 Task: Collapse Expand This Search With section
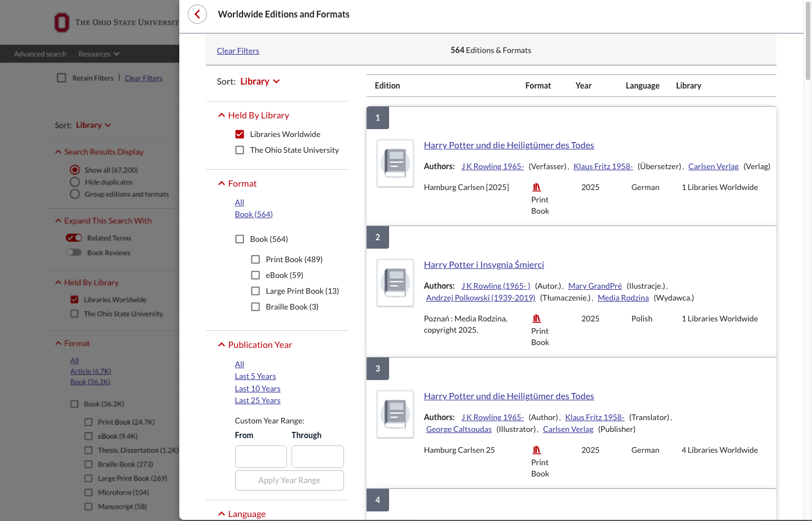pos(103,220)
